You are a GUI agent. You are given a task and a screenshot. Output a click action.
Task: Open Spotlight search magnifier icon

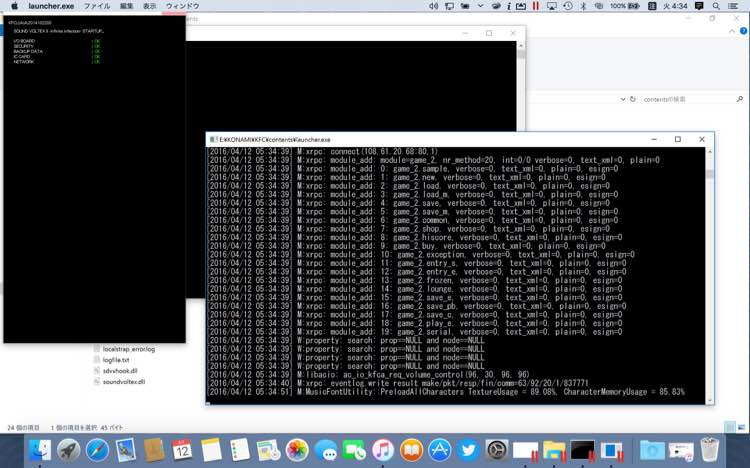coord(716,6)
